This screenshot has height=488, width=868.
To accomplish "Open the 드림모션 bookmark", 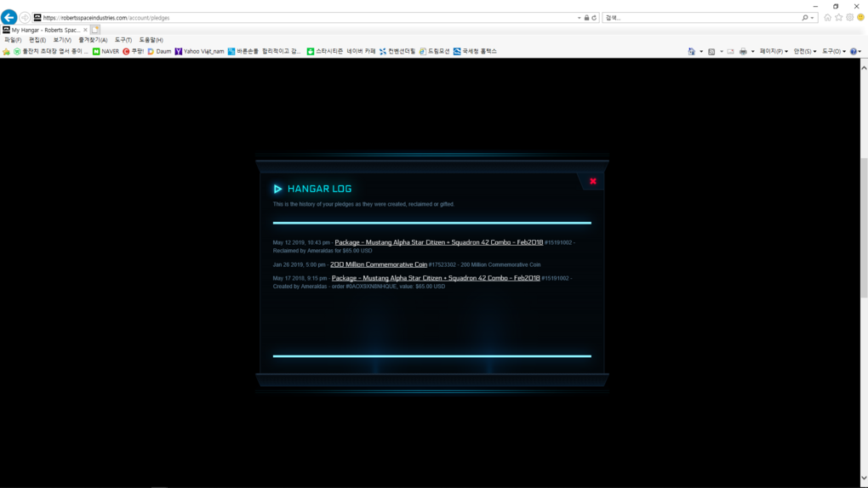I will [435, 52].
